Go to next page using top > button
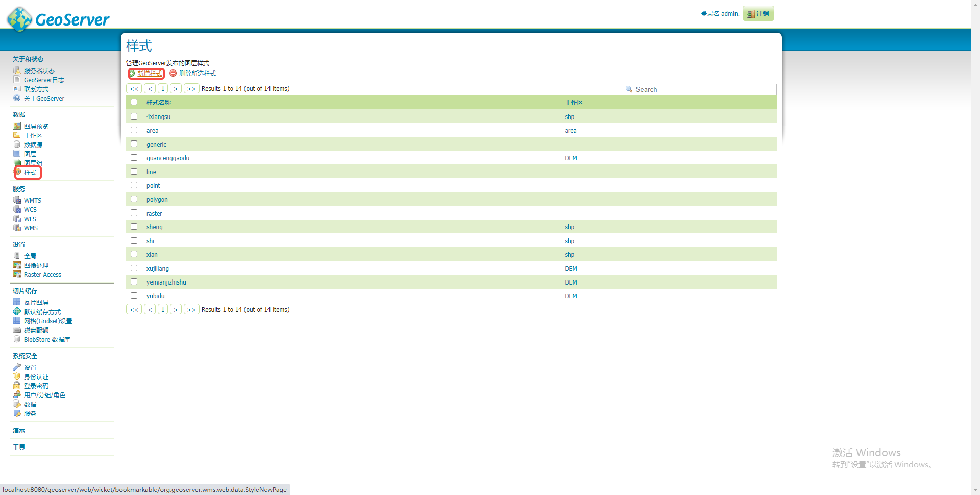The height and width of the screenshot is (495, 980). pos(176,89)
